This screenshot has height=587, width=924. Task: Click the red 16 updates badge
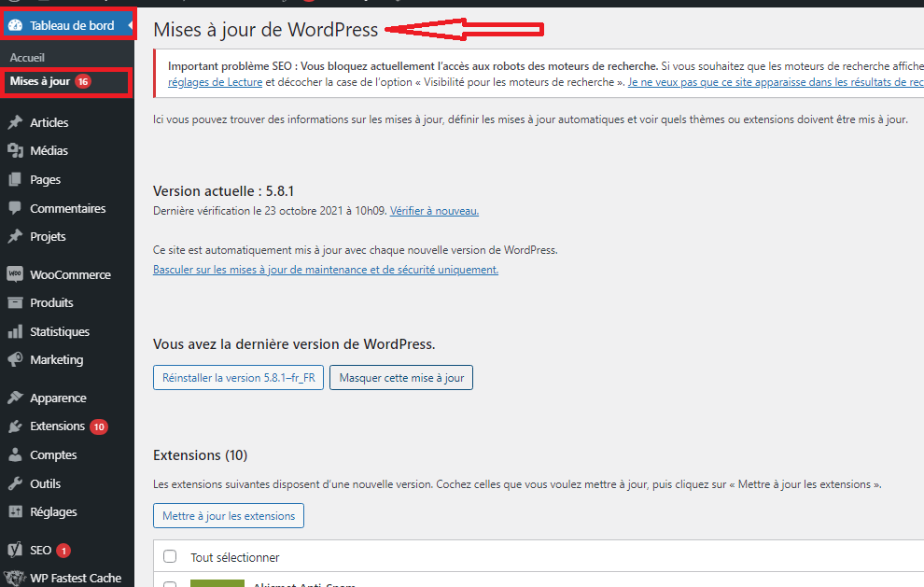83,82
